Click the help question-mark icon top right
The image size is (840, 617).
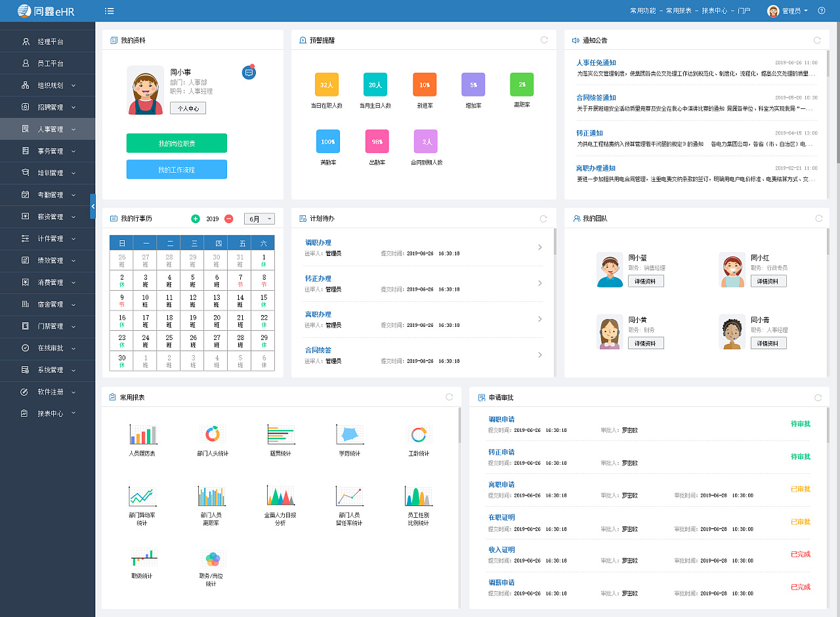(821, 11)
